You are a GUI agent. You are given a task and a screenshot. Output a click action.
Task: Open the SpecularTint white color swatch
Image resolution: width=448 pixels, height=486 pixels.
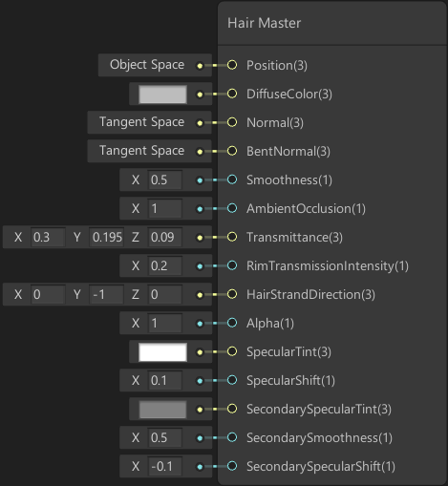pos(162,352)
